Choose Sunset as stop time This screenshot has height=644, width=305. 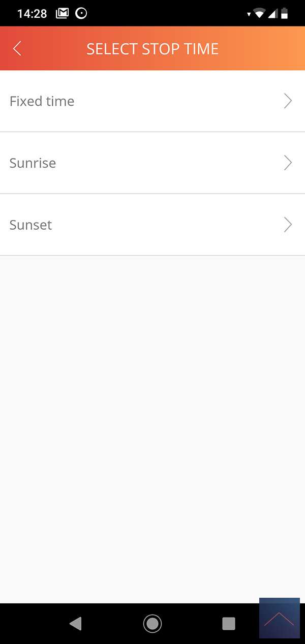coord(31,225)
